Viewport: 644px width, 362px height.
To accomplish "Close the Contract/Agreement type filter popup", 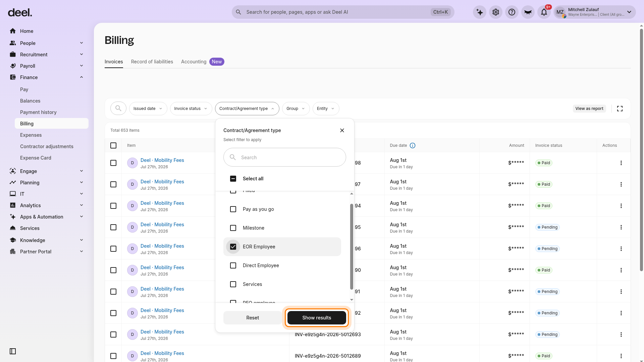I will (x=342, y=130).
